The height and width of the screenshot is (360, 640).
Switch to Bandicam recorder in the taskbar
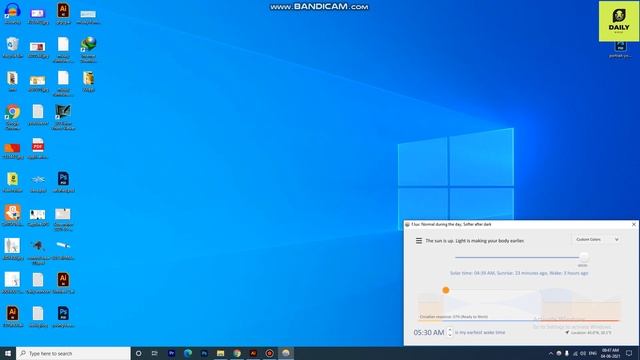269,353
